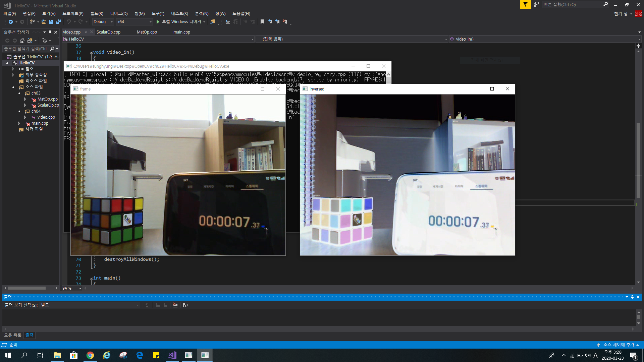Open Visual Studio from the taskbar
Image resolution: width=644 pixels, height=362 pixels.
pyautogui.click(x=172, y=355)
